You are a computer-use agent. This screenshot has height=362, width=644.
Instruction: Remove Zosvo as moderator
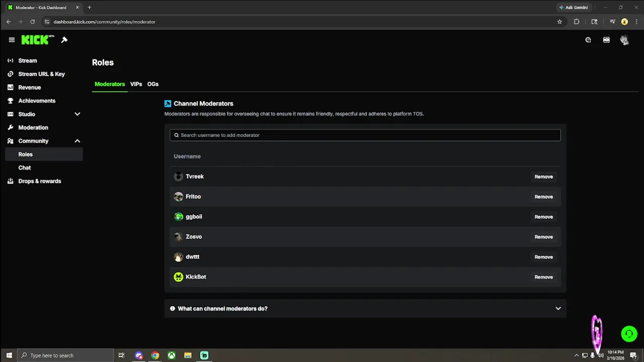[x=543, y=237]
